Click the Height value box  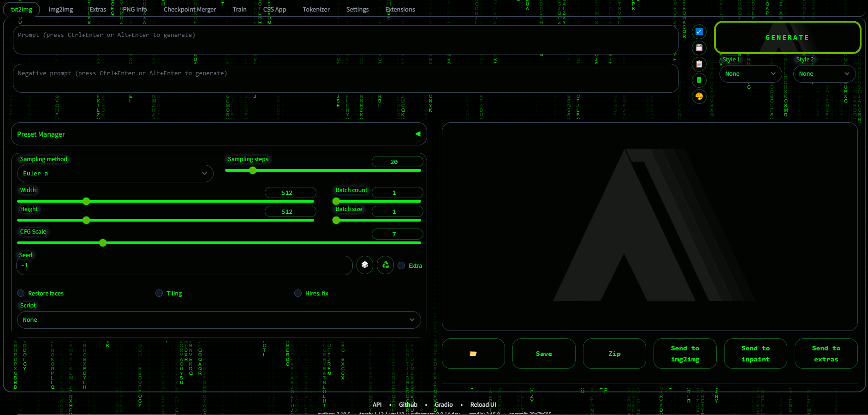(290, 211)
